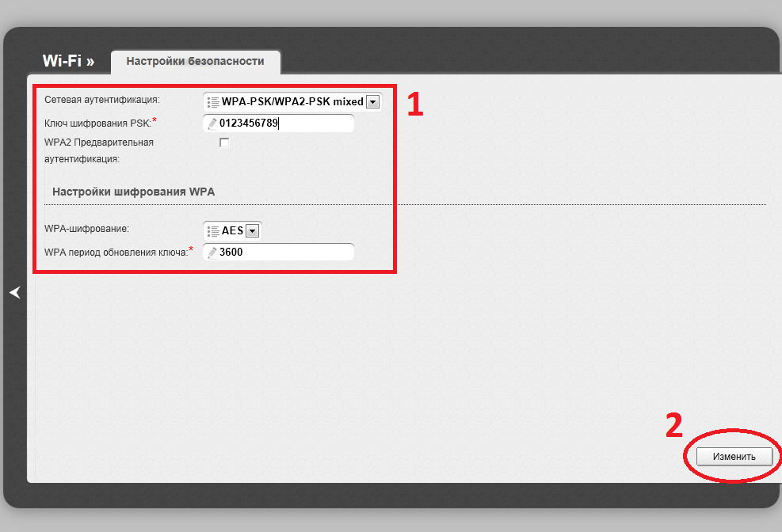Click list icon beside the AES value
782x532 pixels.
pyautogui.click(x=212, y=231)
